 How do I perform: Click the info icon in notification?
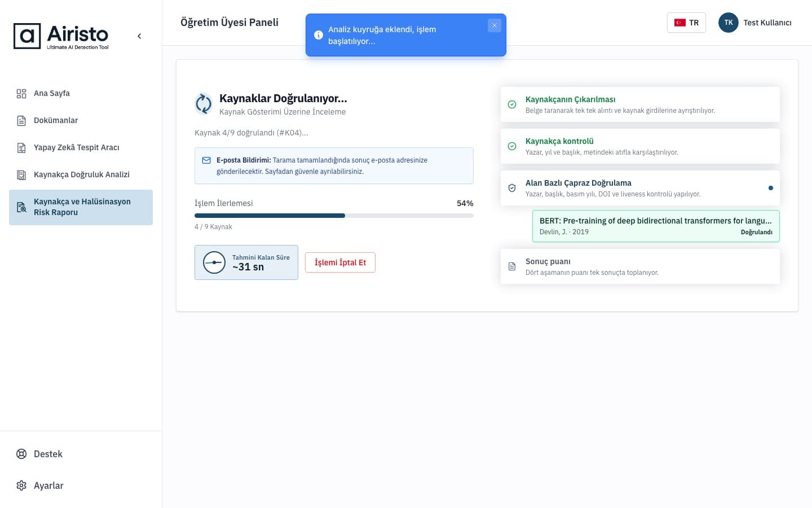[x=319, y=35]
